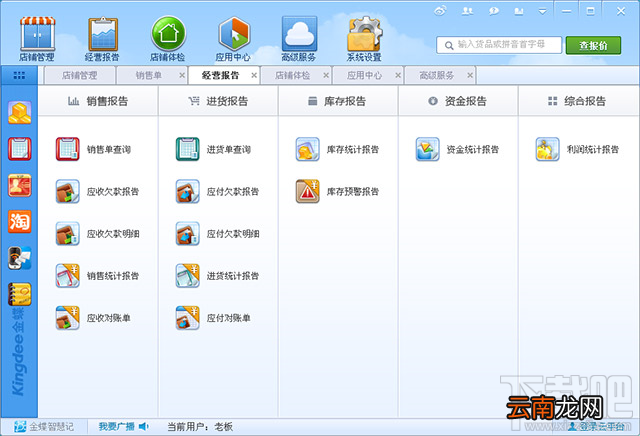
Task: Open 应收对账单
Action: click(93, 318)
